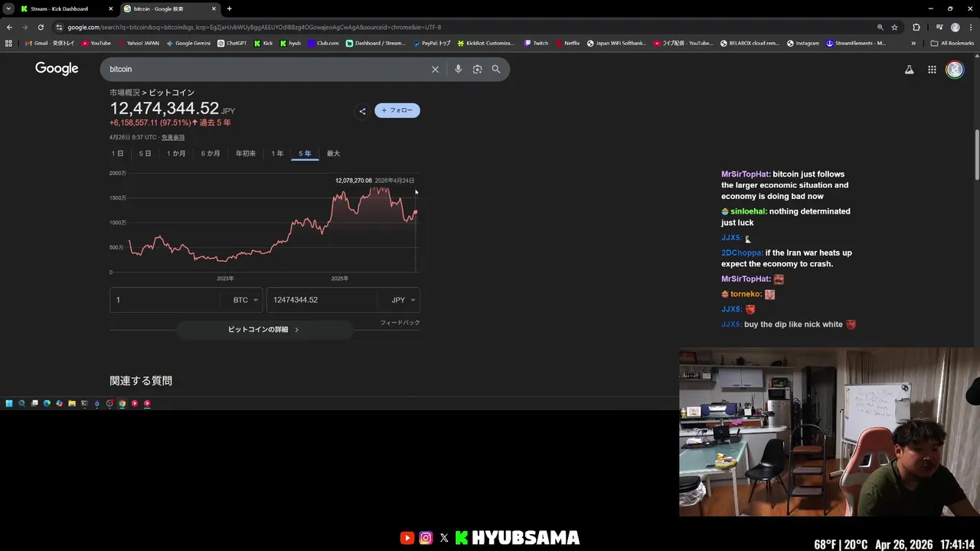Switch to Stream - Kick Dashboard tab
The width and height of the screenshot is (980, 551).
point(65,9)
